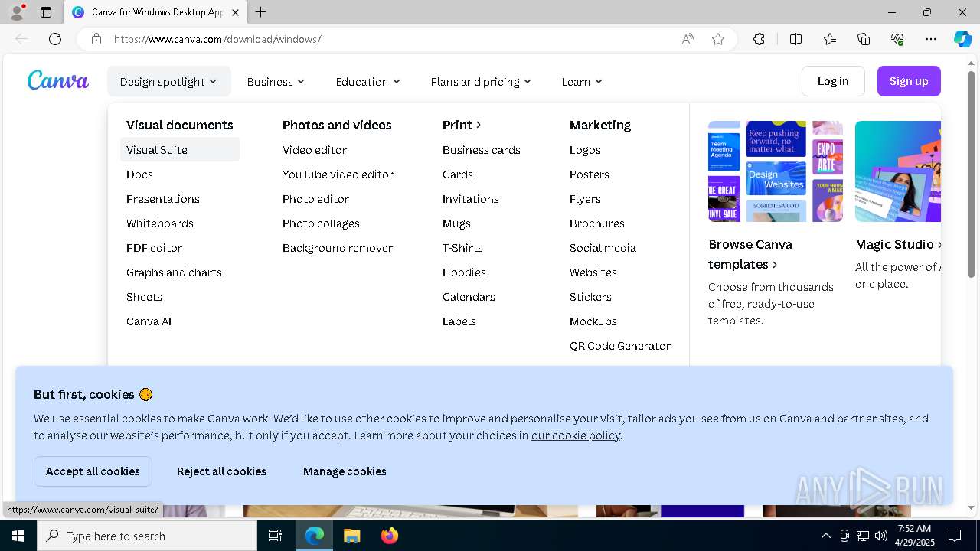980x551 pixels.
Task: Go back with the browser back arrow
Action: pyautogui.click(x=21, y=39)
